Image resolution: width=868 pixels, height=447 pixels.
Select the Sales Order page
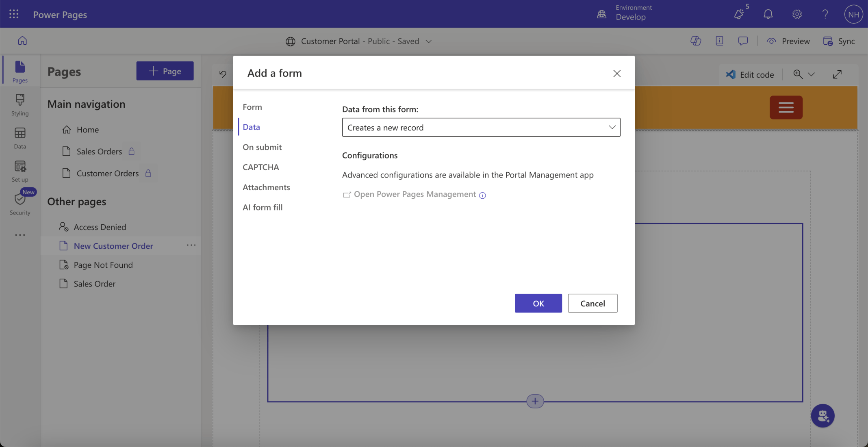click(x=94, y=284)
